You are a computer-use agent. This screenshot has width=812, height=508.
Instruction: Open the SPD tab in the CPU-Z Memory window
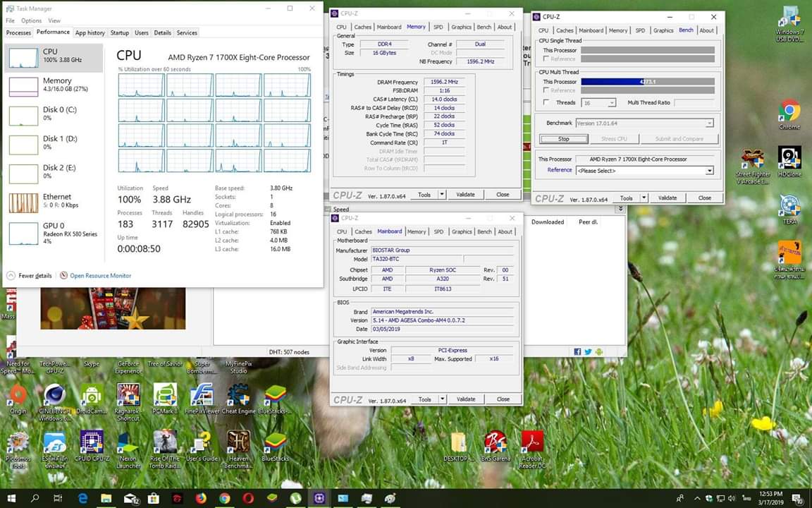point(438,27)
